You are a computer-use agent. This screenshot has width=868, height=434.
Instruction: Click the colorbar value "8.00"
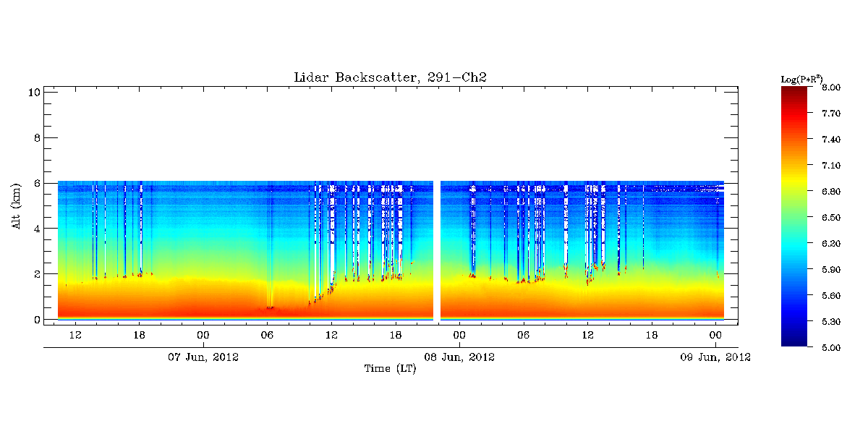click(x=831, y=88)
